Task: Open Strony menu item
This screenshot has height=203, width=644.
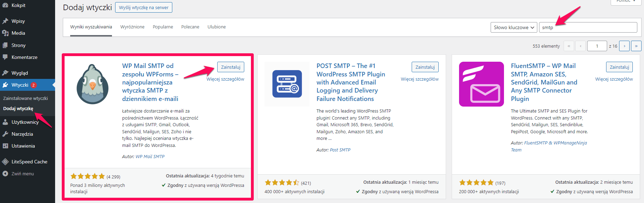Action: point(27,45)
